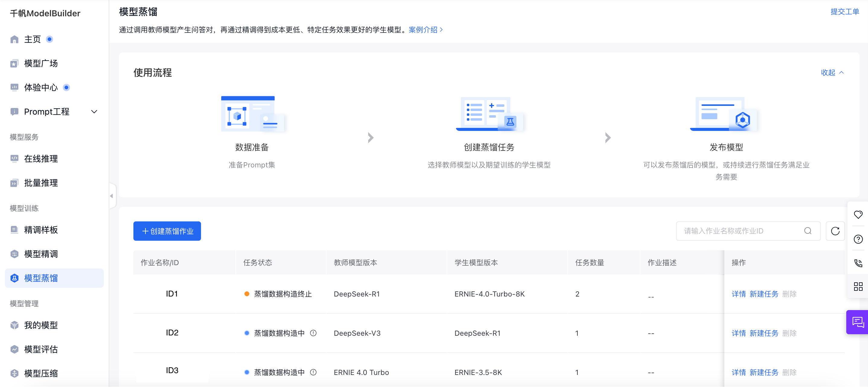The height and width of the screenshot is (387, 868).
Task: Click the ID1 job name cell
Action: pos(172,294)
